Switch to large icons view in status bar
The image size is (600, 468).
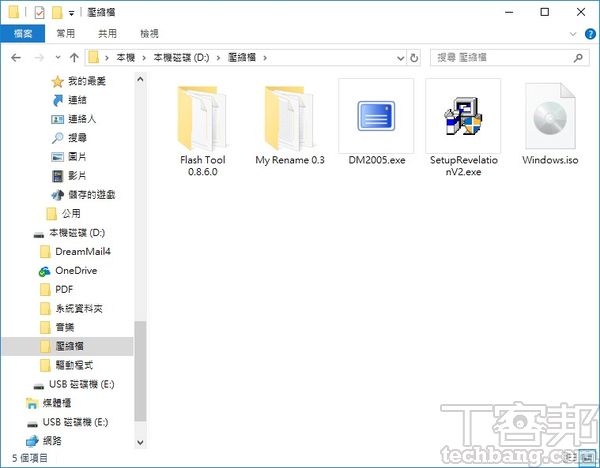[587, 458]
